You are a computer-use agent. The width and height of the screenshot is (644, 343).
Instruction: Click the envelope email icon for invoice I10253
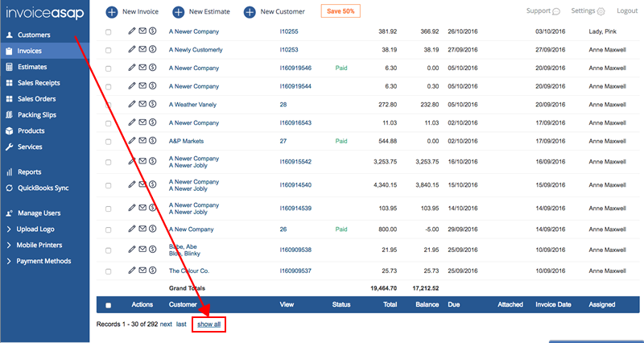142,49
